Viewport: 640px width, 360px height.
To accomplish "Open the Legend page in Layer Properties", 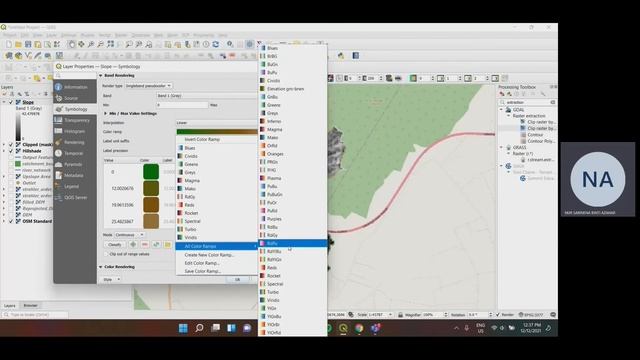I will 75,186.
